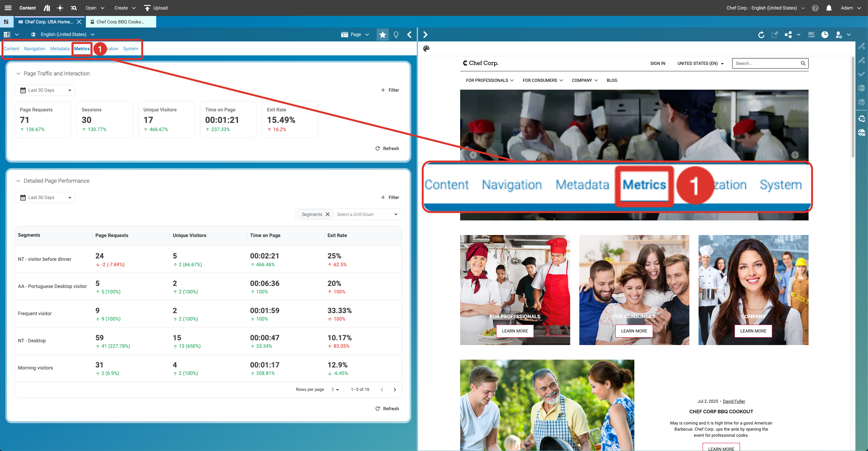Toggle the star bookmark button
Viewport: 868px width, 451px height.
(x=383, y=34)
